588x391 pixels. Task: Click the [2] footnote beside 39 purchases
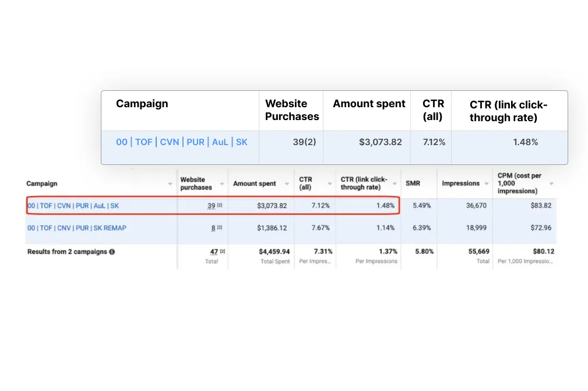[x=220, y=206]
